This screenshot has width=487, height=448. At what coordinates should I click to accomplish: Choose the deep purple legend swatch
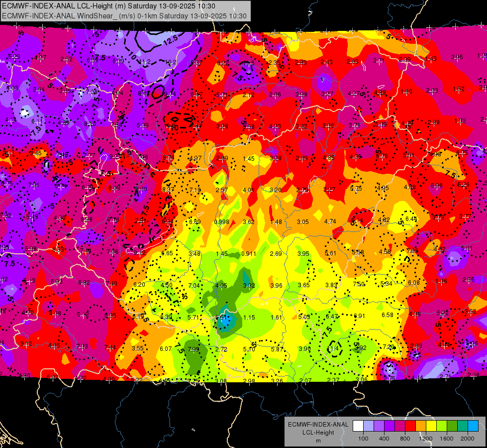coord(390,426)
